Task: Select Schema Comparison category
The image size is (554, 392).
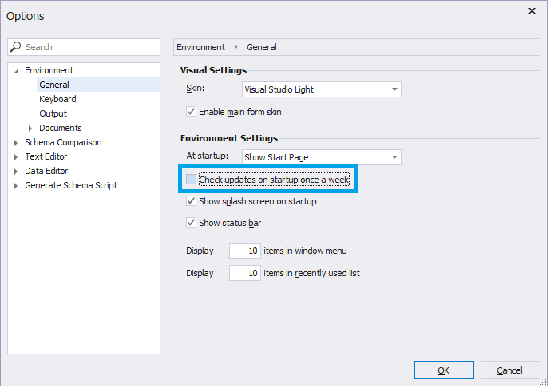Action: (64, 144)
